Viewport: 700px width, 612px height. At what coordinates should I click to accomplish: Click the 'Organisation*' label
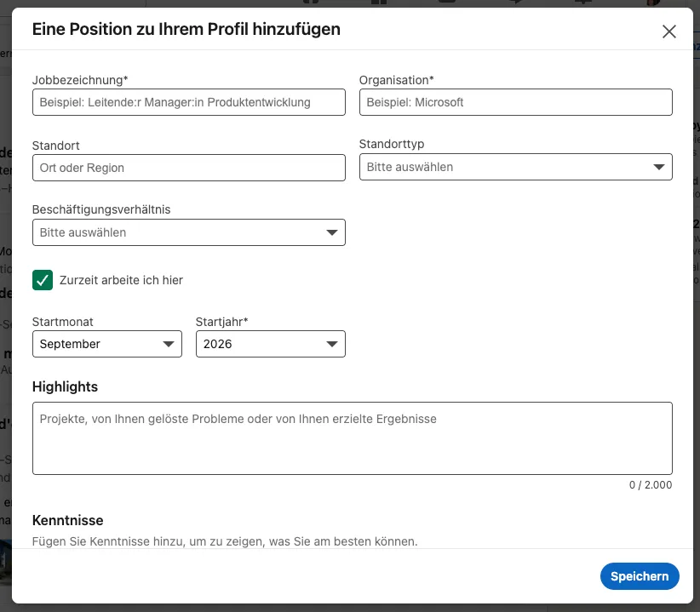(397, 80)
